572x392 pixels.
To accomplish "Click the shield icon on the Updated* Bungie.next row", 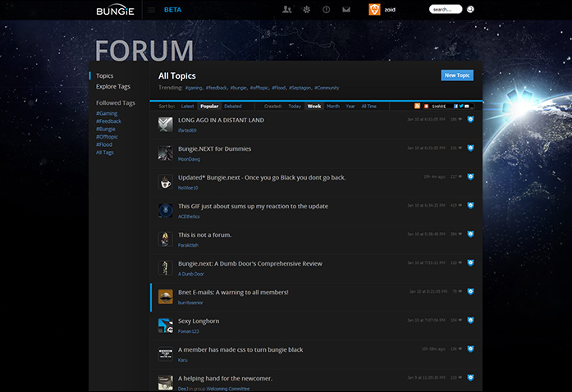I will (470, 177).
